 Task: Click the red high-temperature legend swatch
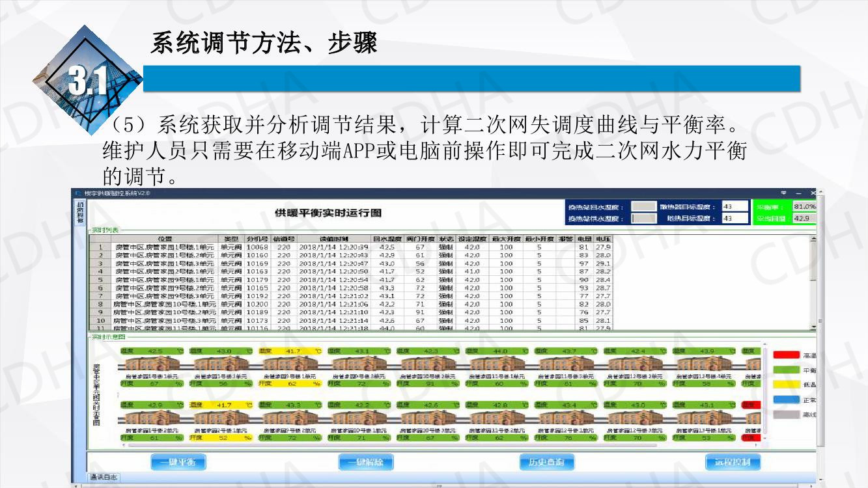(x=785, y=355)
